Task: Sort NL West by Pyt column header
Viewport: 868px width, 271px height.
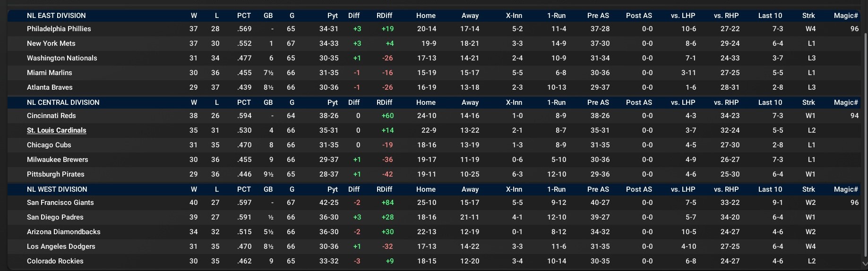Action: pos(333,189)
